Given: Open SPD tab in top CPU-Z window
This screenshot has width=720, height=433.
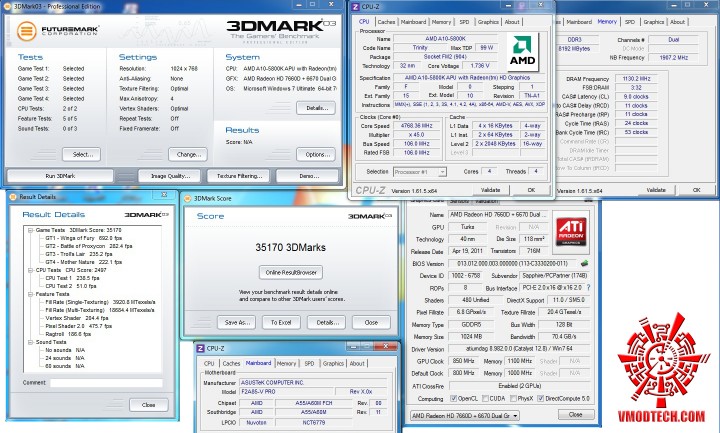Looking at the screenshot, I should [x=465, y=22].
